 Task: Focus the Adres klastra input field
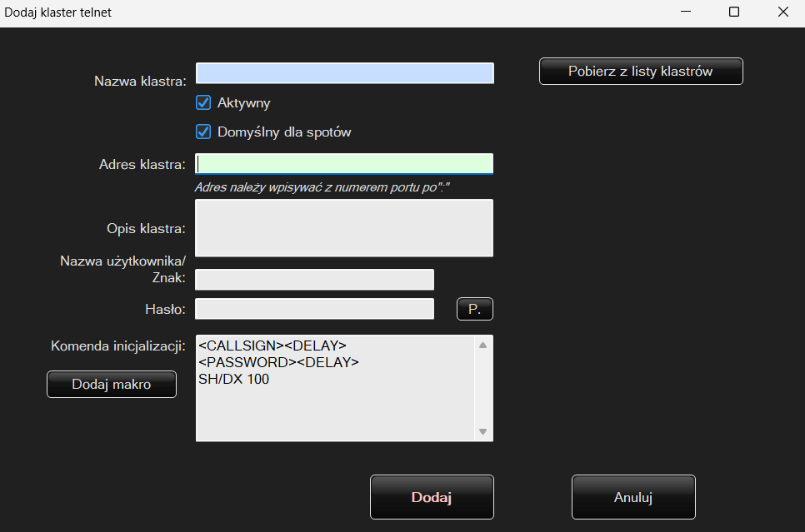click(344, 164)
